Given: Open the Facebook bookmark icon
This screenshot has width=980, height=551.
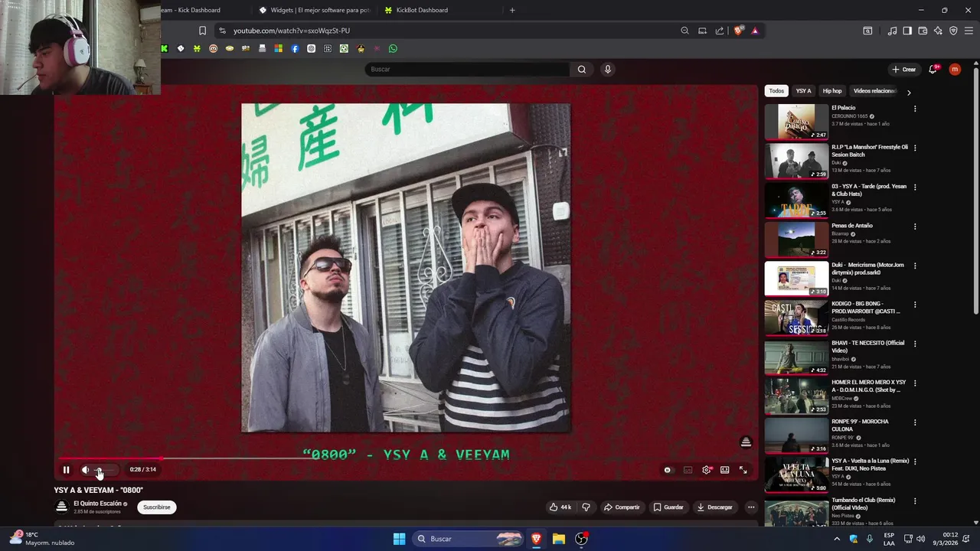Looking at the screenshot, I should coord(295,48).
